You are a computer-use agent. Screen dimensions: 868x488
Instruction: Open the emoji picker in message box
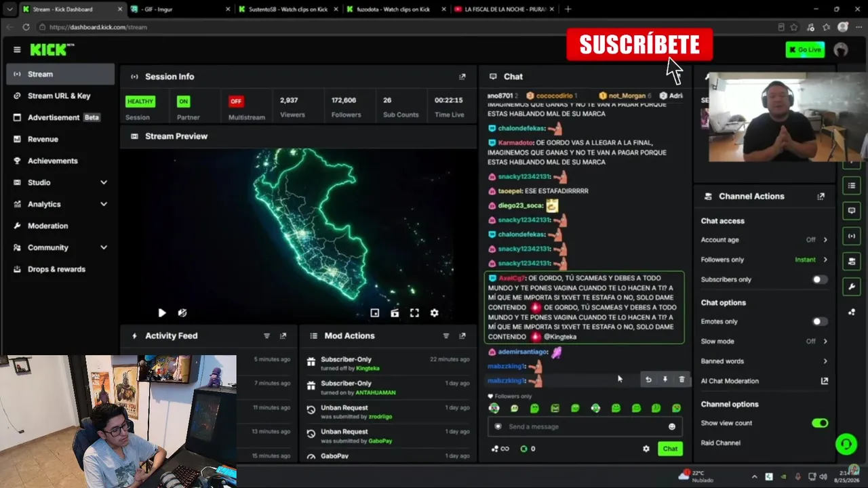[x=672, y=426]
